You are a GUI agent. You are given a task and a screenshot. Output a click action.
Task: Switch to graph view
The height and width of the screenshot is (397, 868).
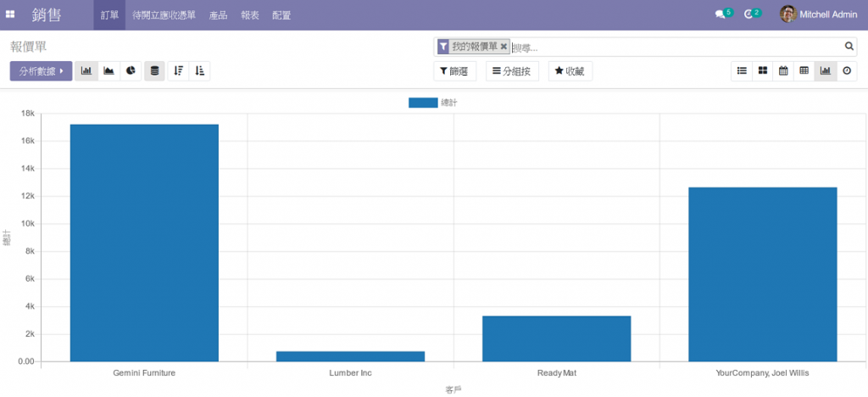[825, 71]
